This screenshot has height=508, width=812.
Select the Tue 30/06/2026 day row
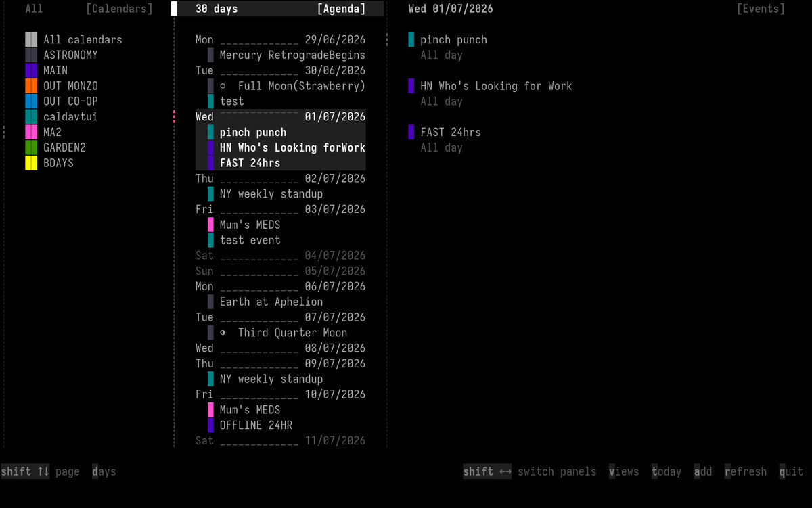pos(280,70)
